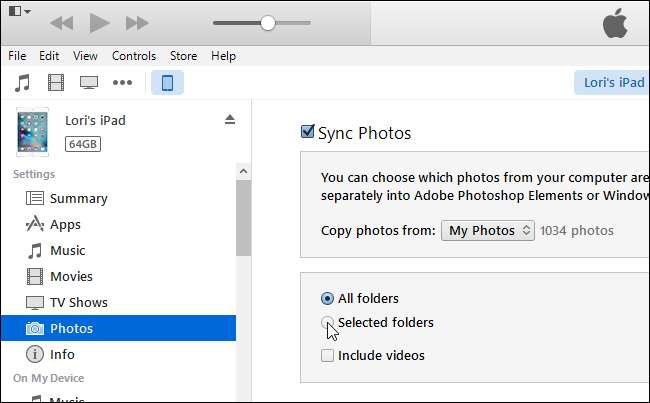Viewport: 650px width, 403px height.
Task: Choose the Selected folders radio button
Action: point(327,323)
